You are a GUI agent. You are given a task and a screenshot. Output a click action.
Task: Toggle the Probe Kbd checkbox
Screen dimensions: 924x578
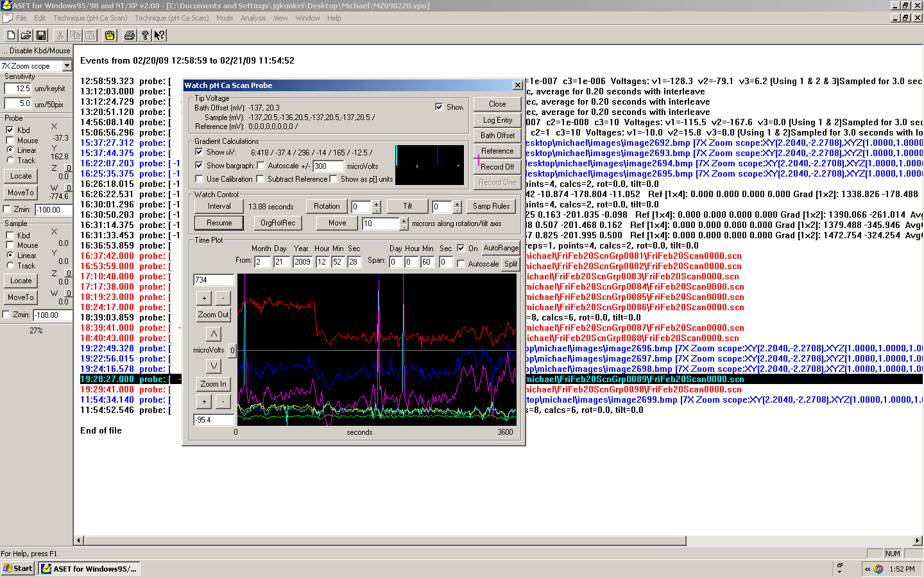[10, 130]
